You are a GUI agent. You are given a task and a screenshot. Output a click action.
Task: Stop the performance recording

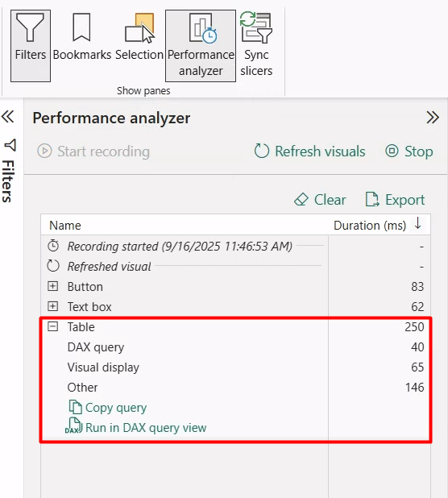click(x=409, y=151)
